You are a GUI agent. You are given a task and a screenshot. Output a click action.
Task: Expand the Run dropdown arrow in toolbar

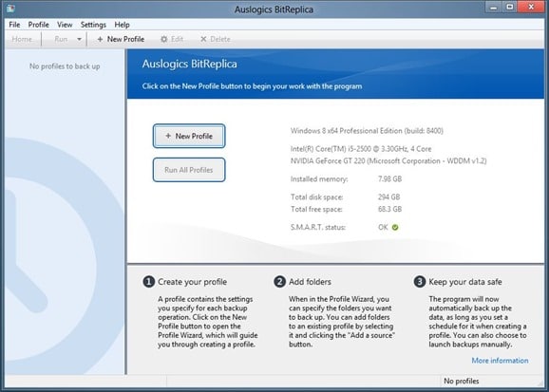coord(79,39)
